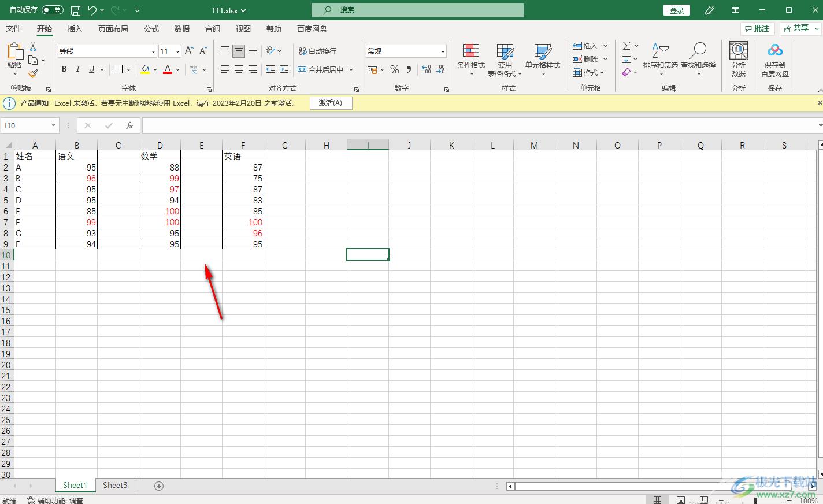Image resolution: width=823 pixels, height=504 pixels.
Task: Click the Increase Indent icon
Action: (284, 69)
